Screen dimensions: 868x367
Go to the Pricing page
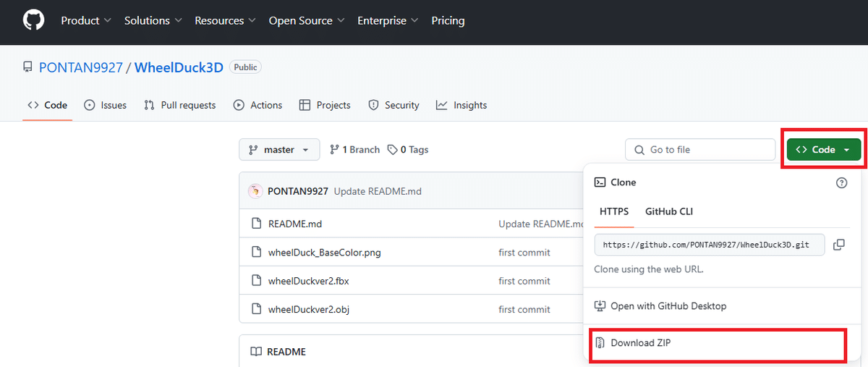(x=448, y=20)
